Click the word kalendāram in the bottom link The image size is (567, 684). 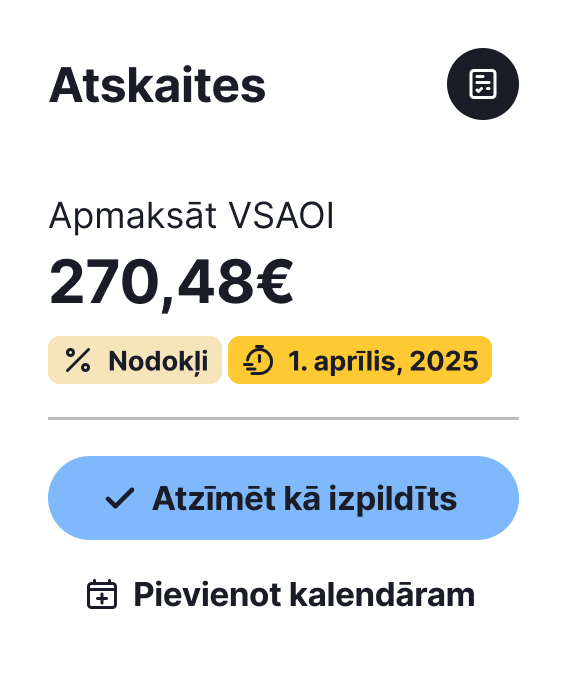(x=382, y=594)
